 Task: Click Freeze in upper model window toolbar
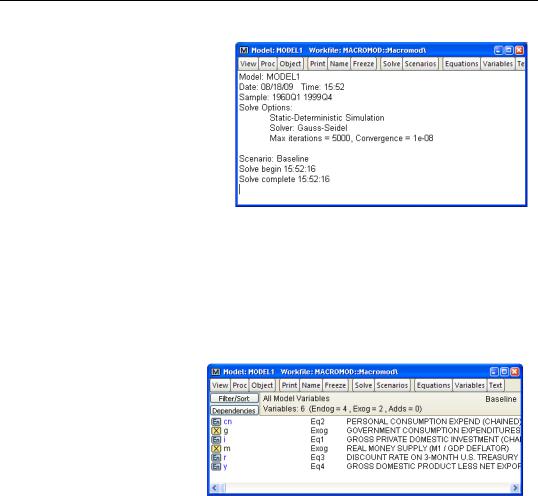point(363,64)
